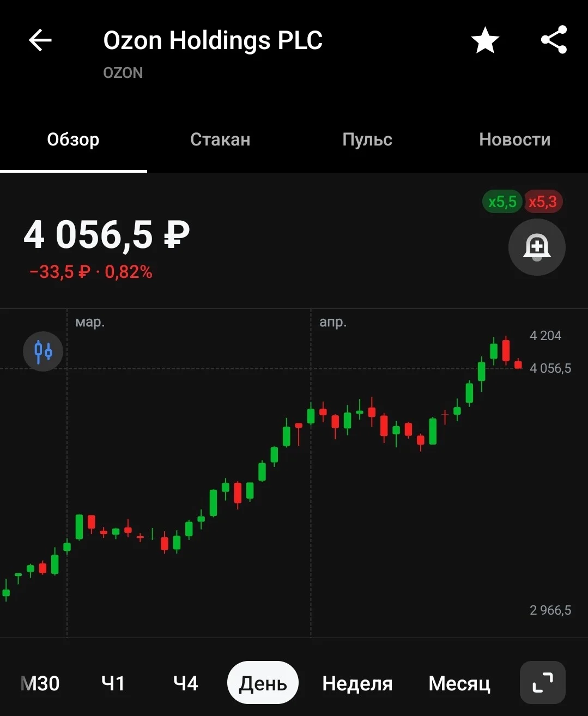Open candlestick chart type selector
Viewport: 588px width, 716px height.
point(43,351)
